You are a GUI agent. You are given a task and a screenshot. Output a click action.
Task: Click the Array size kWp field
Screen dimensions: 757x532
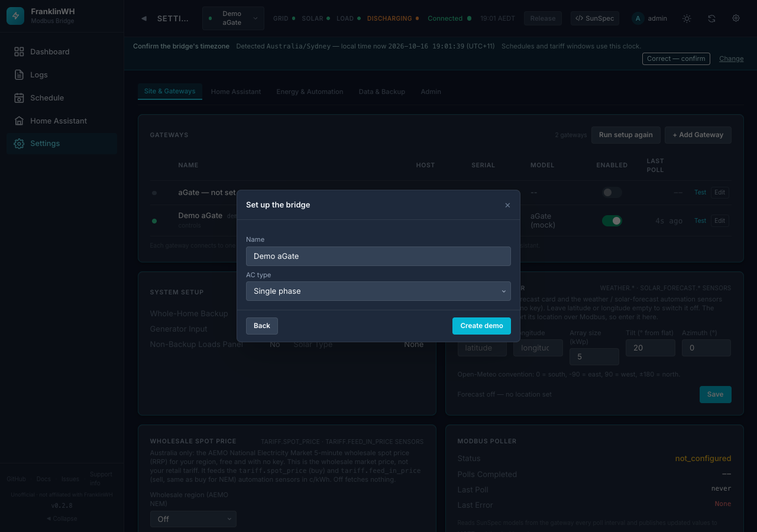point(594,356)
